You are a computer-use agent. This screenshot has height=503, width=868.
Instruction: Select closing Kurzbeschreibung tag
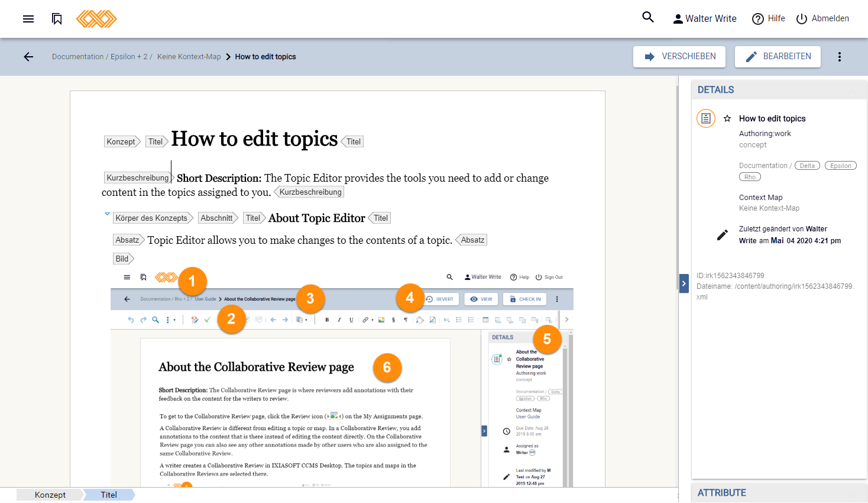click(x=309, y=192)
